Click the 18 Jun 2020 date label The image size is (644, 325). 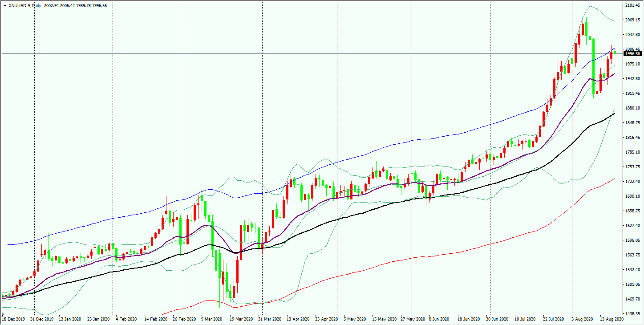click(469, 320)
